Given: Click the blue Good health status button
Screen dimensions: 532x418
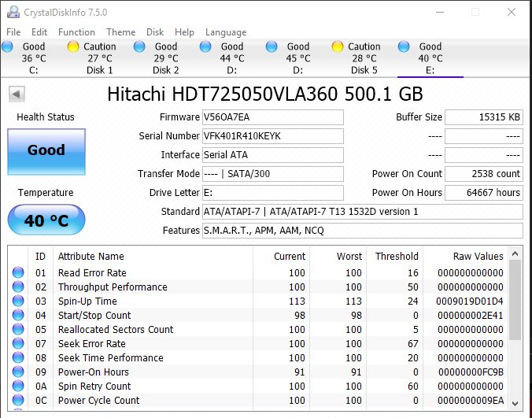Looking at the screenshot, I should click(46, 150).
